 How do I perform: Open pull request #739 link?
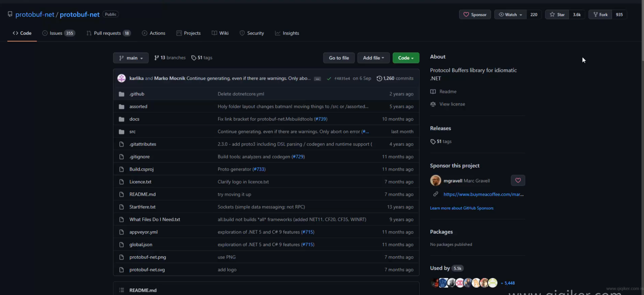[320, 119]
